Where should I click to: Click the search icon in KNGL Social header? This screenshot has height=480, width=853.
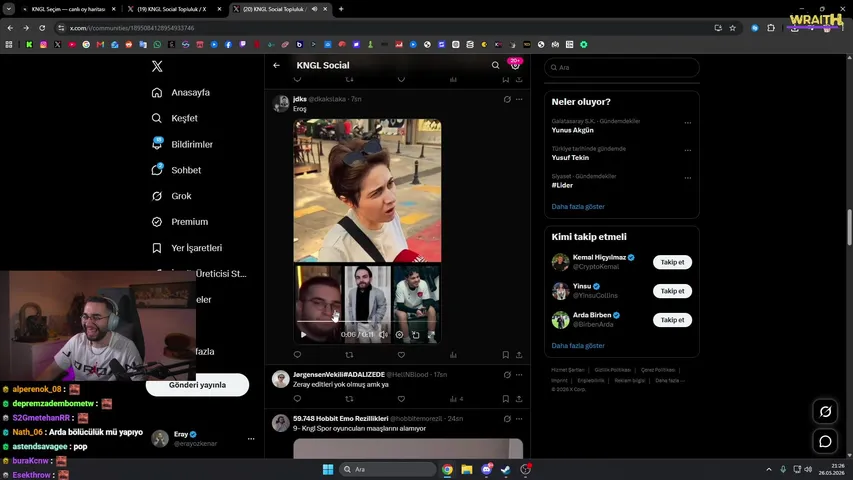coord(495,65)
